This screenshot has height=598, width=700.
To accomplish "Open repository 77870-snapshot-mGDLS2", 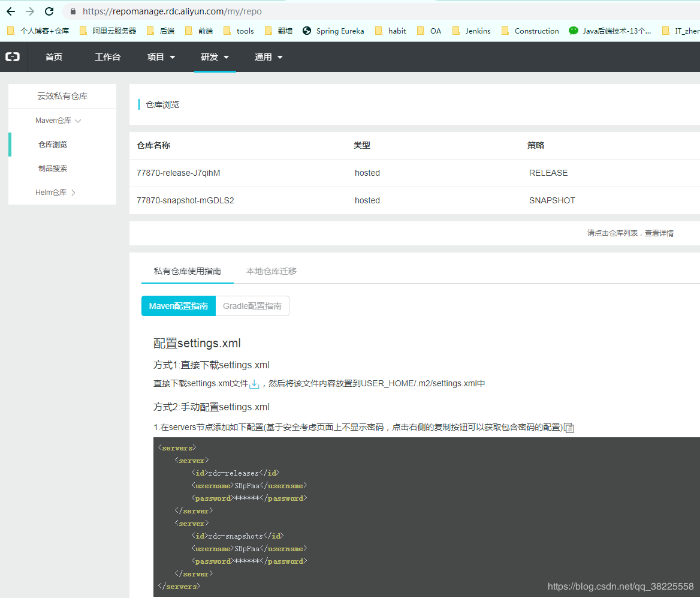I will [x=185, y=201].
